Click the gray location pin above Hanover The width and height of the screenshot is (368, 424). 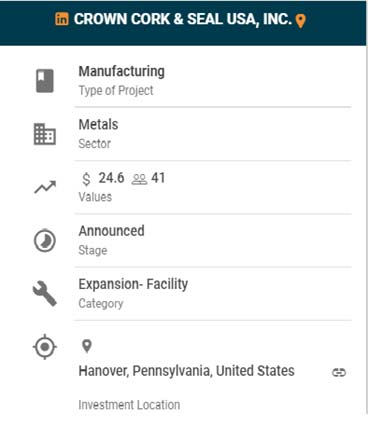[87, 346]
